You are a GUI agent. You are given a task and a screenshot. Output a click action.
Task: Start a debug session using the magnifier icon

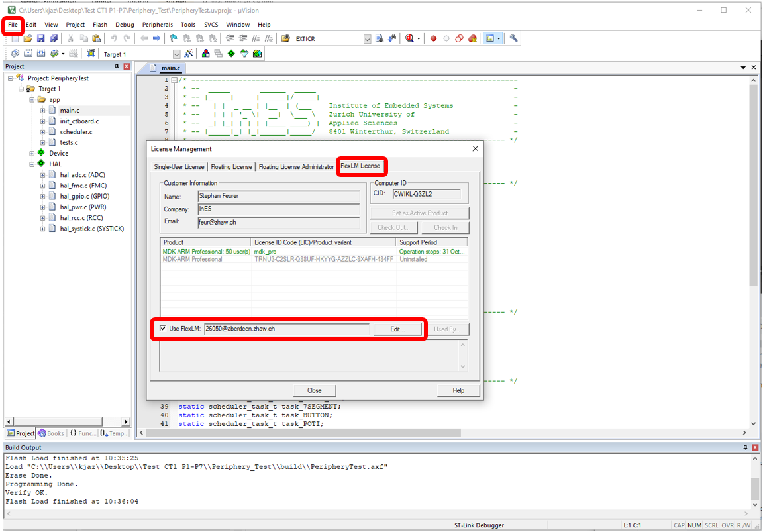tap(409, 38)
